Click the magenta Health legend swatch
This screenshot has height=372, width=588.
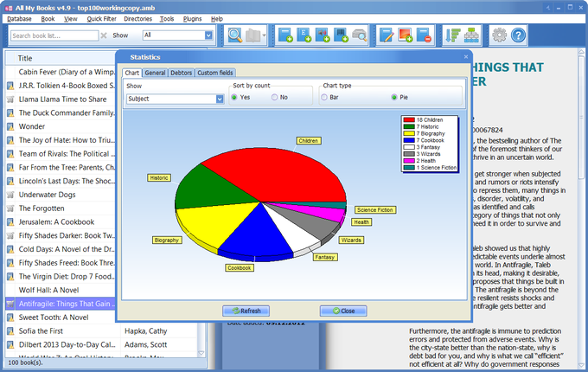pos(409,161)
